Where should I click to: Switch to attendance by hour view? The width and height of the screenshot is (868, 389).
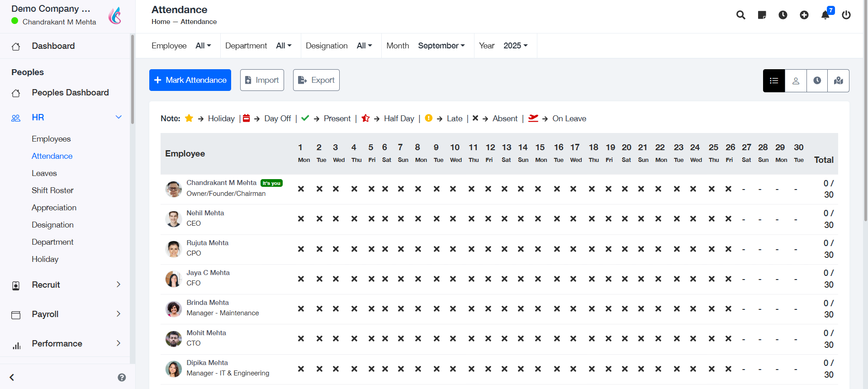point(817,81)
